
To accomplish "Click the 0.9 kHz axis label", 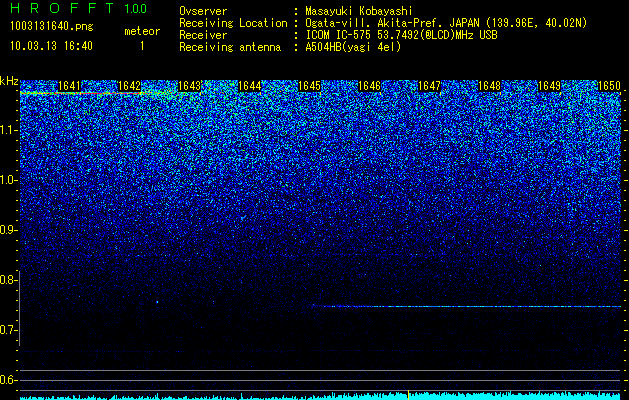I will point(8,230).
